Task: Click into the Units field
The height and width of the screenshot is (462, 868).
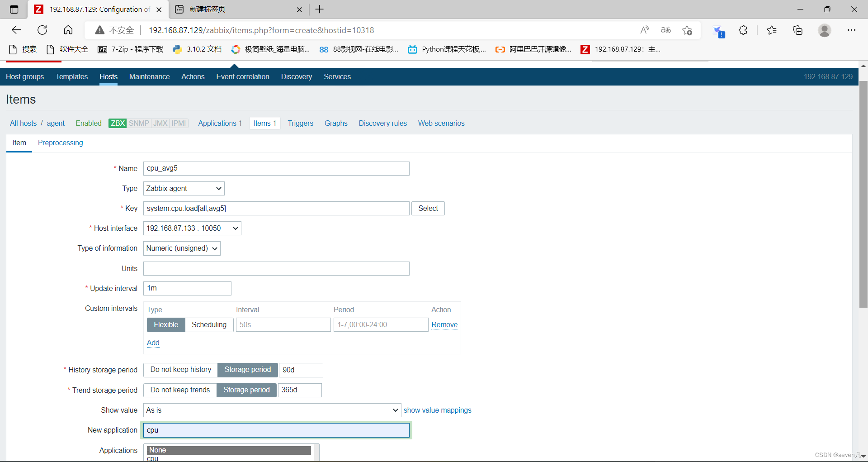Action: (x=276, y=269)
